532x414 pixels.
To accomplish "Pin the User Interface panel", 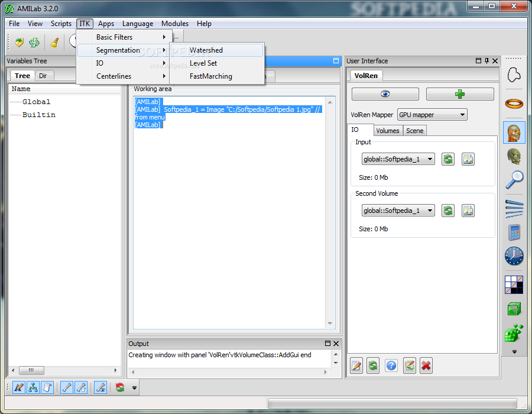I will tap(487, 61).
